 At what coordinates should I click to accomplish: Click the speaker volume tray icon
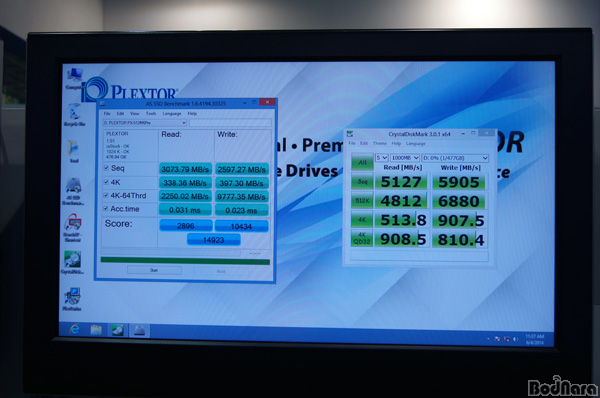tap(515, 339)
